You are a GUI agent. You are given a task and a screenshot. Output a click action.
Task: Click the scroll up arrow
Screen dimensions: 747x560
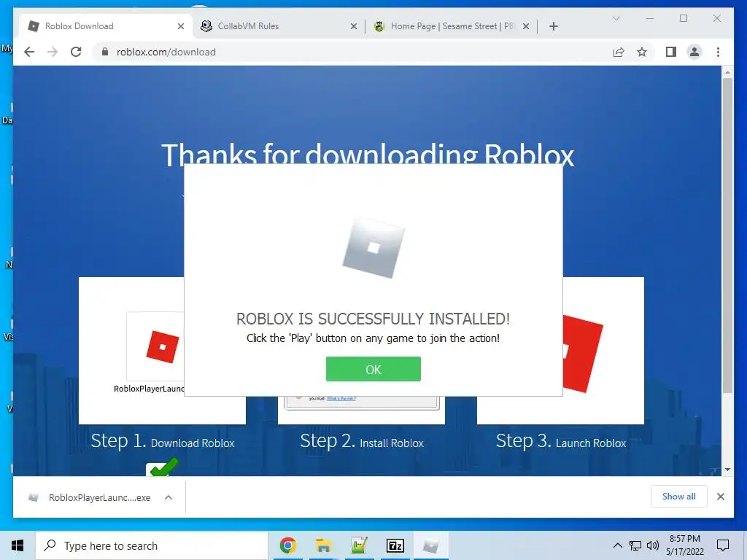(x=727, y=72)
